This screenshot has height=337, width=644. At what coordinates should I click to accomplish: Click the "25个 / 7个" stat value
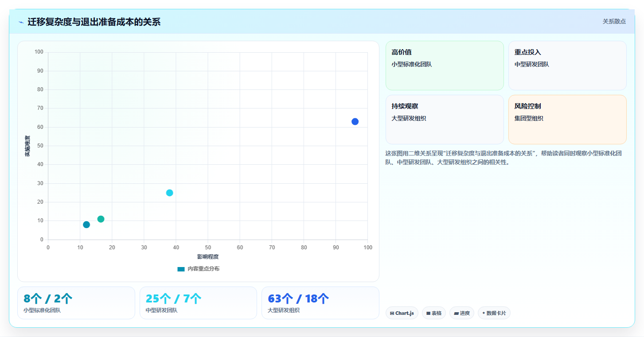pos(174,299)
